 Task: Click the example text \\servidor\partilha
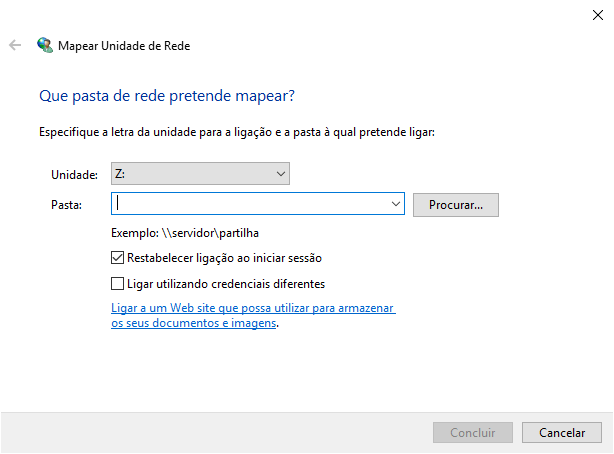click(178, 233)
